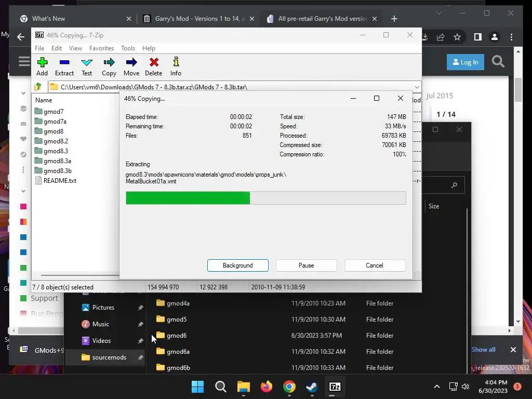Viewport: 532px width, 399px height.
Task: Open the site hamburger menu
Action: (24, 61)
